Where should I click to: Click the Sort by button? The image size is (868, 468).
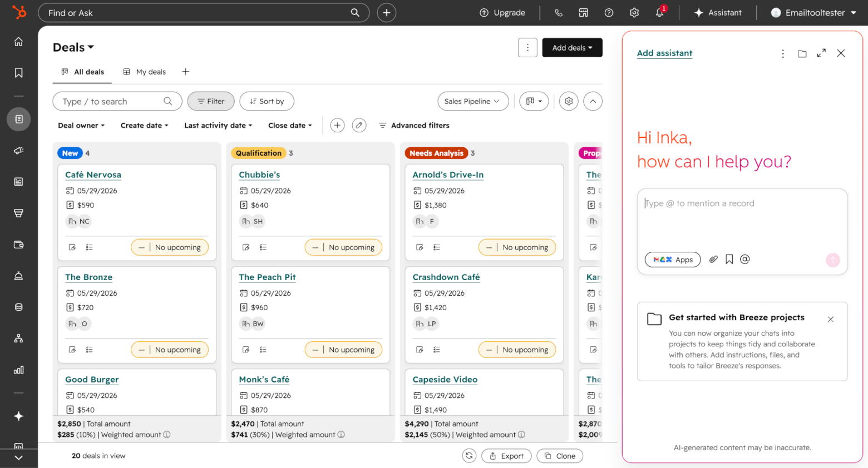(267, 101)
